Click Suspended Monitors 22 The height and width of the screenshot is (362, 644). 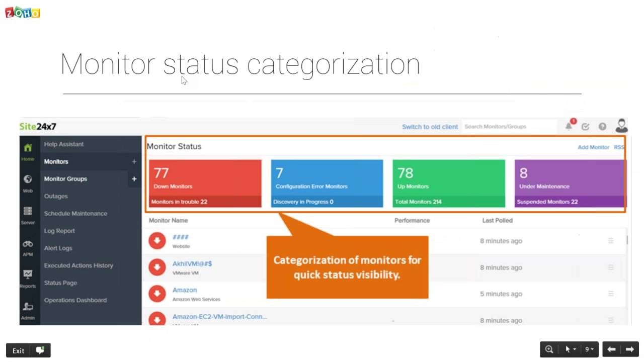547,202
